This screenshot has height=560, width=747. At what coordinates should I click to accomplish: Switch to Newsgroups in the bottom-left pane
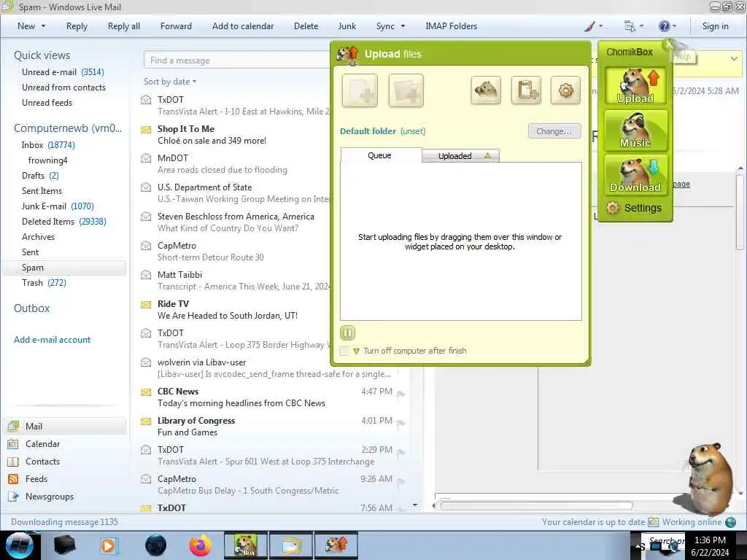tap(49, 497)
